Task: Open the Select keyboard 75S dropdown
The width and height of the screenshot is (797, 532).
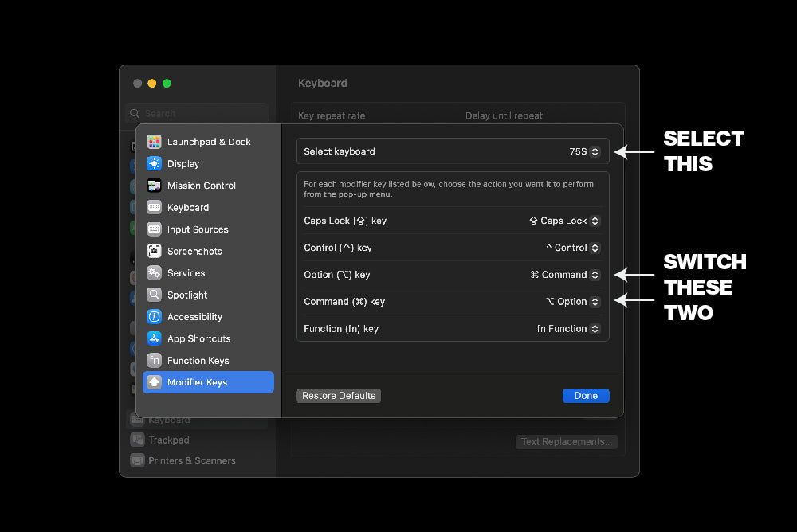Action: (584, 151)
